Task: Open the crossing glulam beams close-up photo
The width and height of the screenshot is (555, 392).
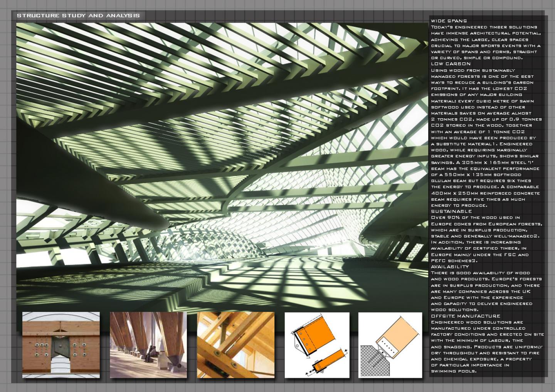Action: click(x=236, y=345)
